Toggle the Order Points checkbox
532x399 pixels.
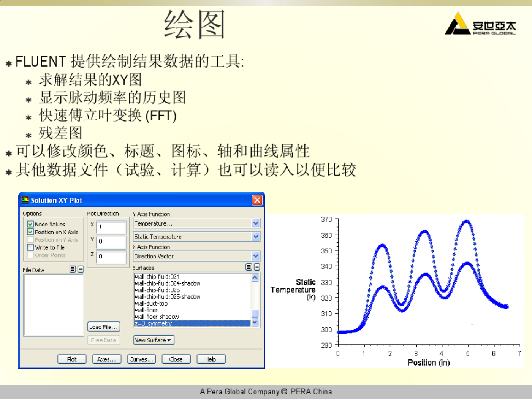(x=30, y=255)
